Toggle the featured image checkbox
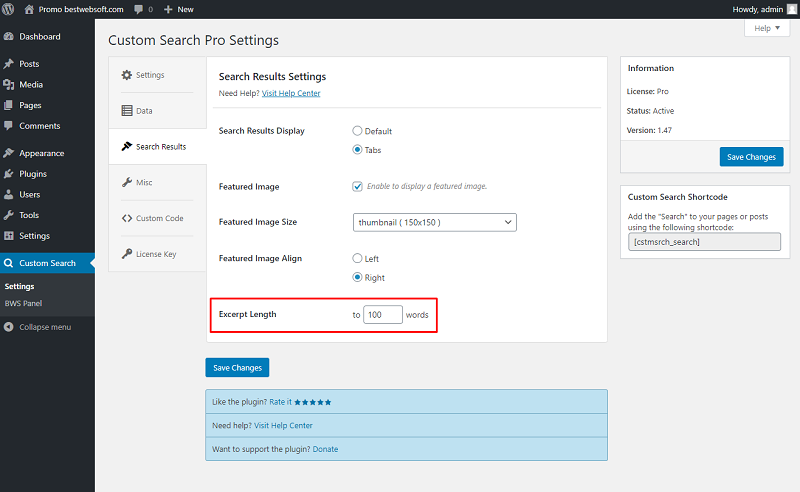Image resolution: width=800 pixels, height=492 pixels. pos(357,186)
